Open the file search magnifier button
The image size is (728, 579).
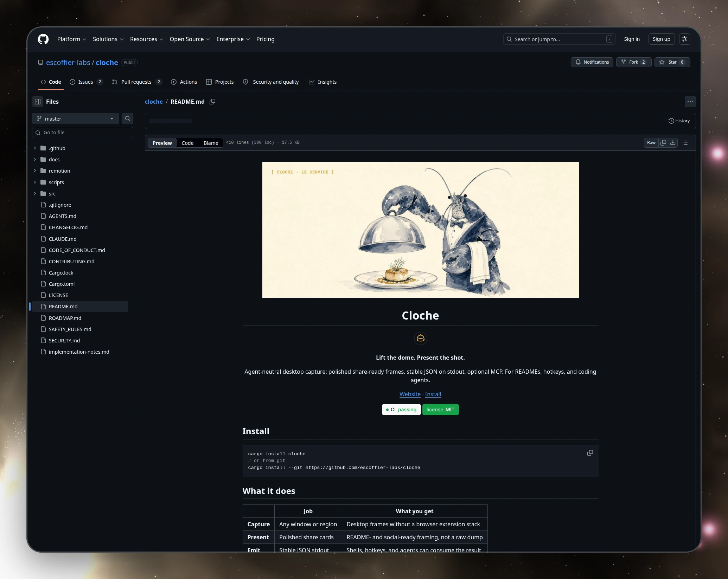(x=128, y=118)
